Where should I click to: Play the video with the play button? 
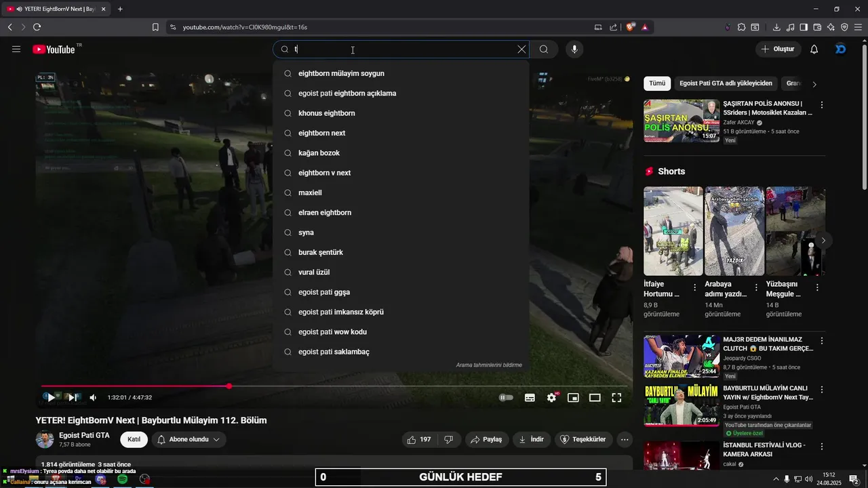(51, 398)
